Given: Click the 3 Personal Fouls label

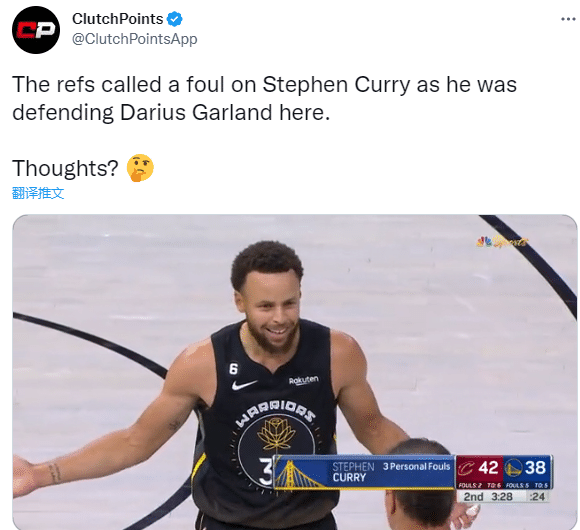Looking at the screenshot, I should [x=417, y=467].
